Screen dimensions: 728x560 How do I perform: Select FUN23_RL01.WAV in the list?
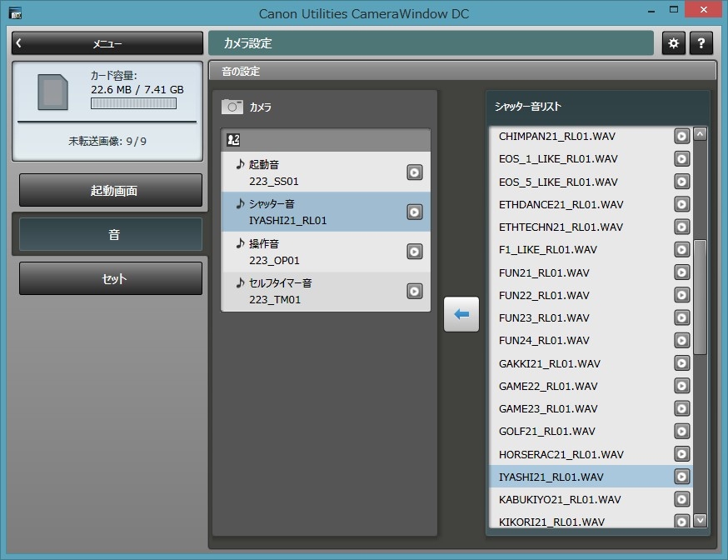tap(591, 318)
